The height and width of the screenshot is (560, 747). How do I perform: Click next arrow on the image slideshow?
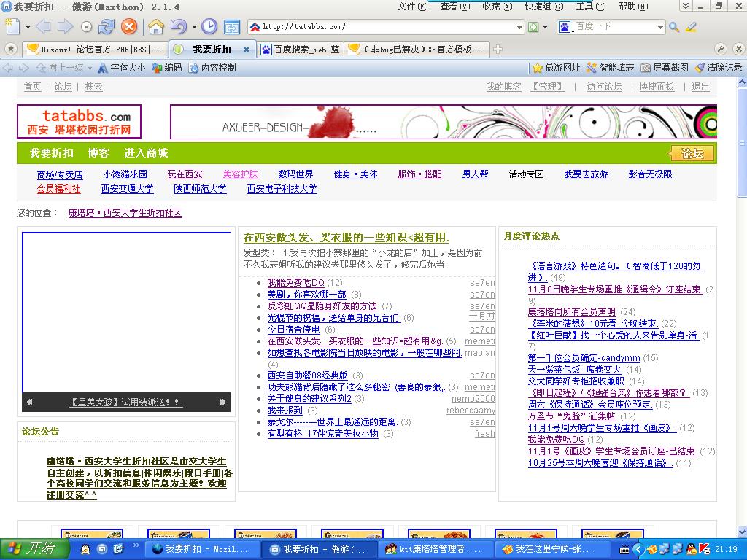[223, 402]
